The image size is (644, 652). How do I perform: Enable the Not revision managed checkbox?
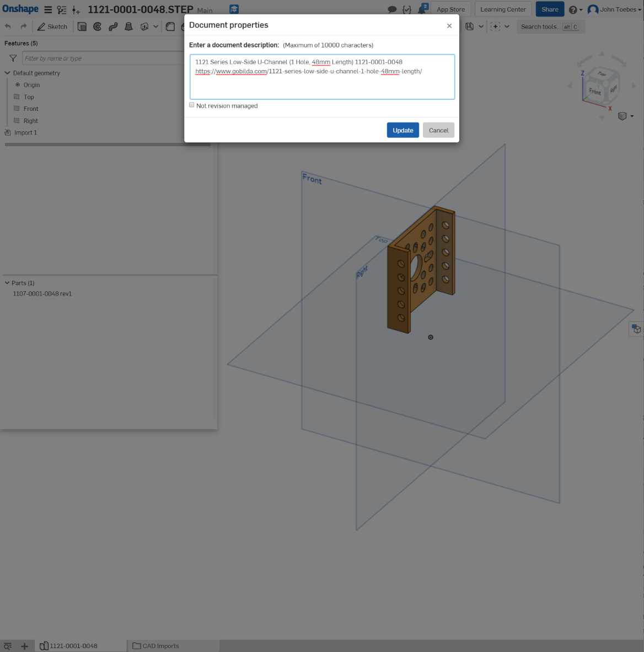(192, 105)
